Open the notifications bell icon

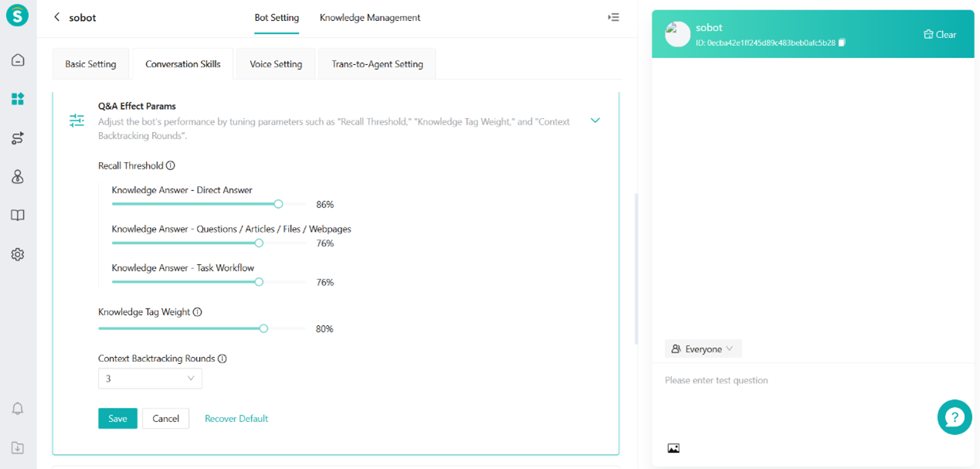18,409
